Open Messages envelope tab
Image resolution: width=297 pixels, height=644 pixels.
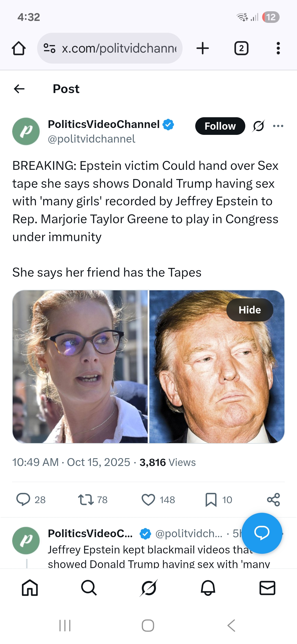[267, 588]
